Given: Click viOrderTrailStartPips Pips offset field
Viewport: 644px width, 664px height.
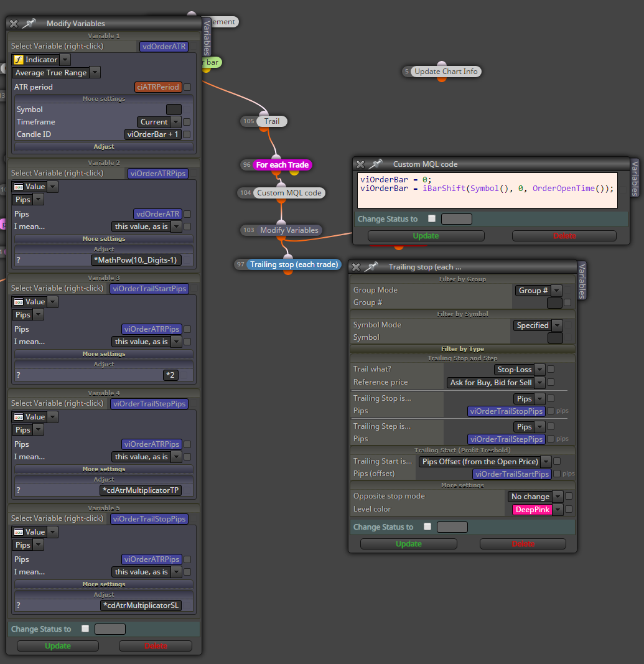Looking at the screenshot, I should (512, 474).
